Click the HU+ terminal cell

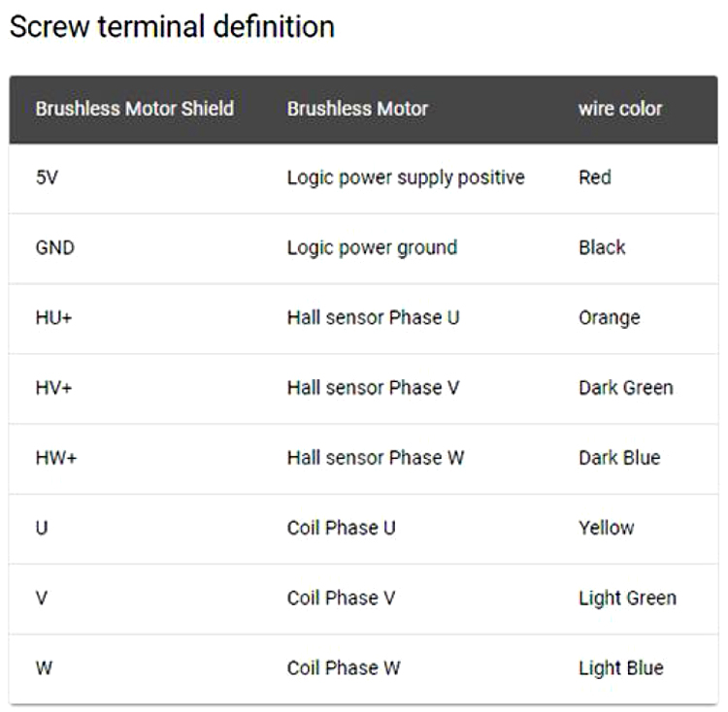point(53,317)
